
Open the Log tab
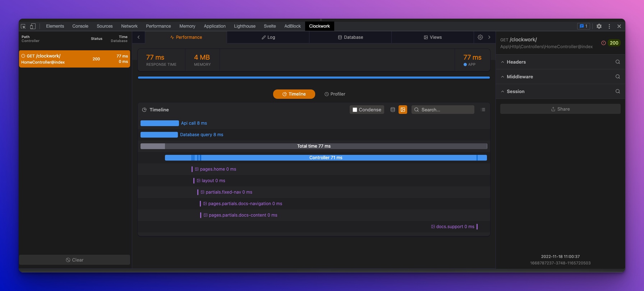click(x=268, y=37)
